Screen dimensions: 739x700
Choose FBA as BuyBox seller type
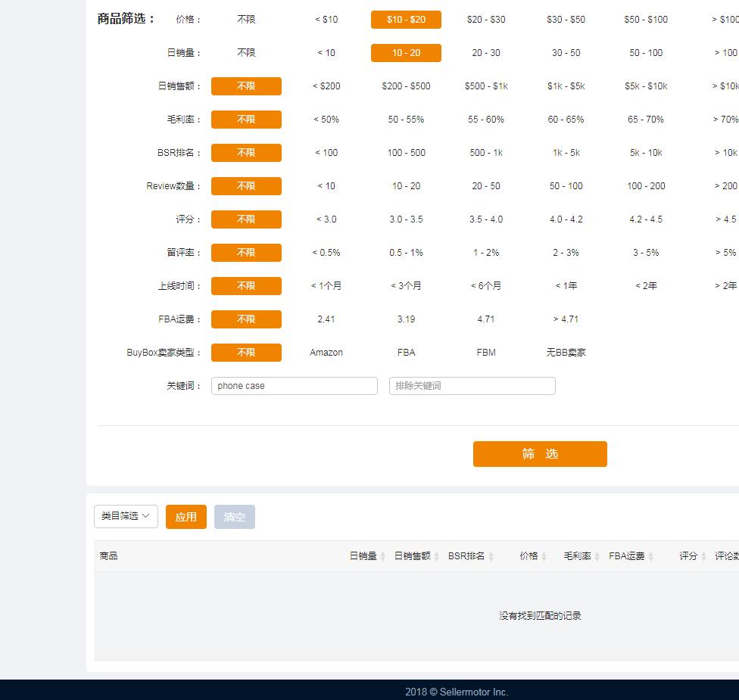coord(406,353)
